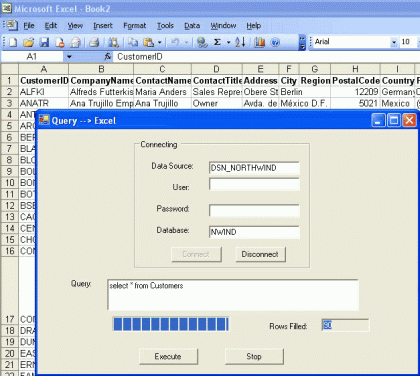Click the Rows Filled value field
420x376 pixels.
pos(345,325)
